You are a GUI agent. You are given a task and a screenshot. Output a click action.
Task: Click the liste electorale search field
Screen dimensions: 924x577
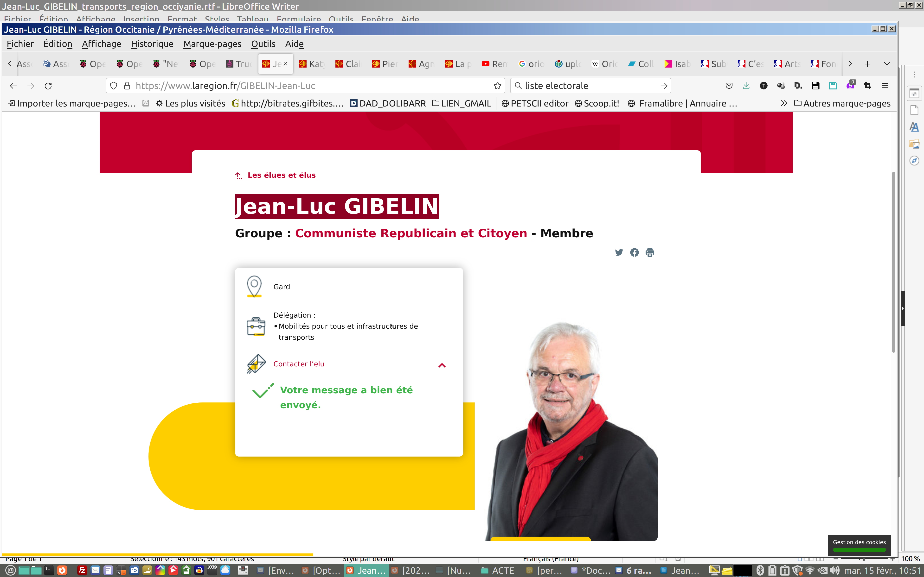[x=588, y=86]
